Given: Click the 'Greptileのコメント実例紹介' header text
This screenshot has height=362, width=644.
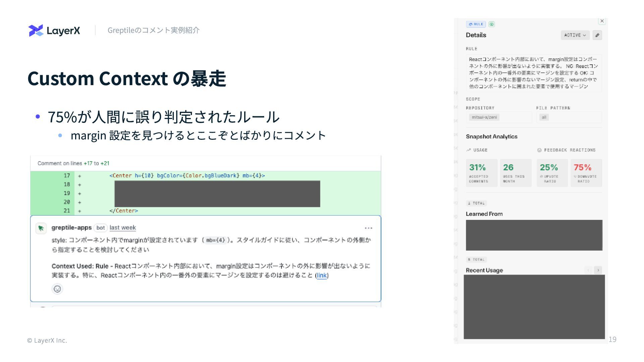Looking at the screenshot, I should [153, 30].
